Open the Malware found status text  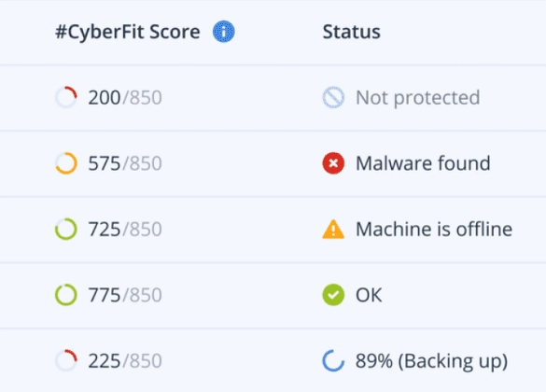click(x=423, y=163)
